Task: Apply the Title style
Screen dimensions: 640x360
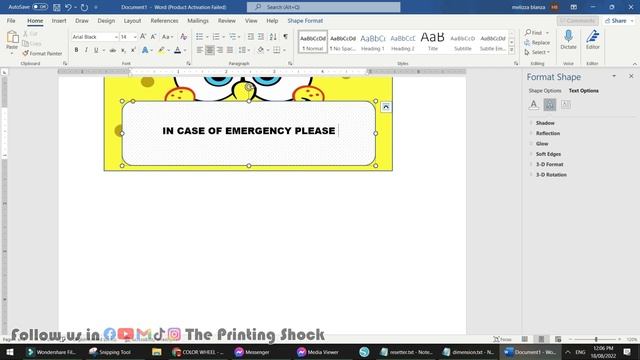Action: pyautogui.click(x=433, y=42)
